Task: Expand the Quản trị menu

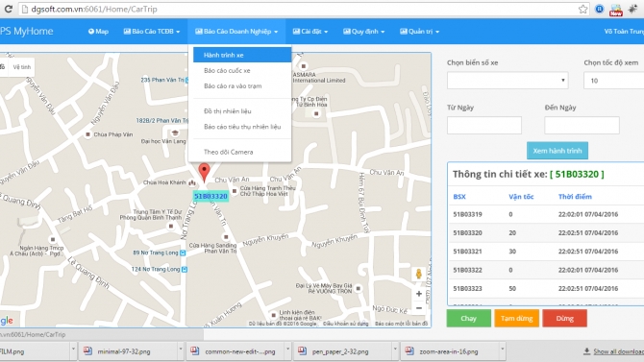Action: click(419, 31)
